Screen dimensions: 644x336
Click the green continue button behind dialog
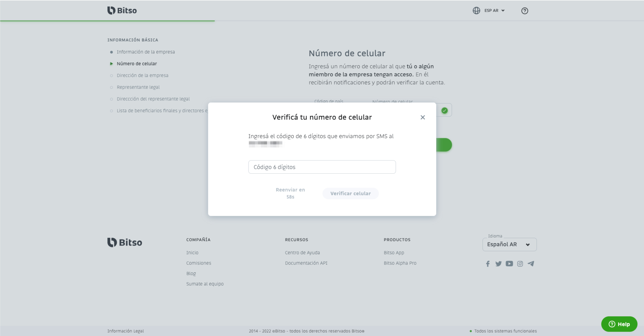click(444, 145)
